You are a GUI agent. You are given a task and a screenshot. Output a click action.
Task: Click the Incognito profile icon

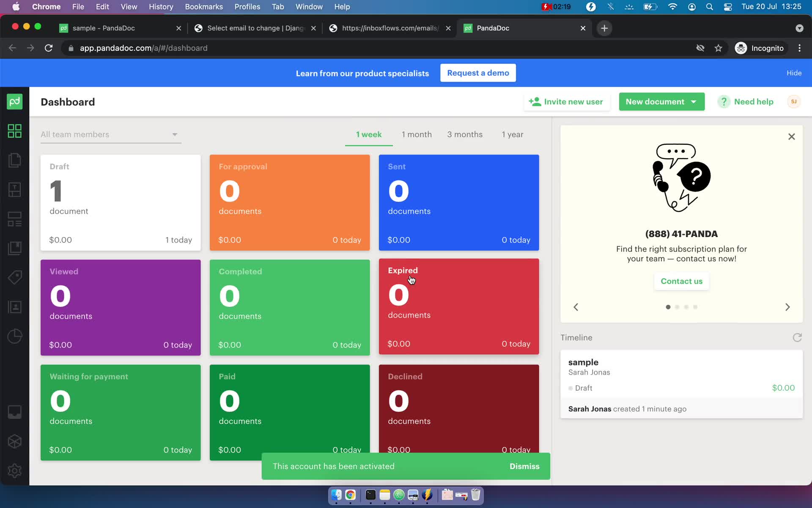click(x=741, y=48)
